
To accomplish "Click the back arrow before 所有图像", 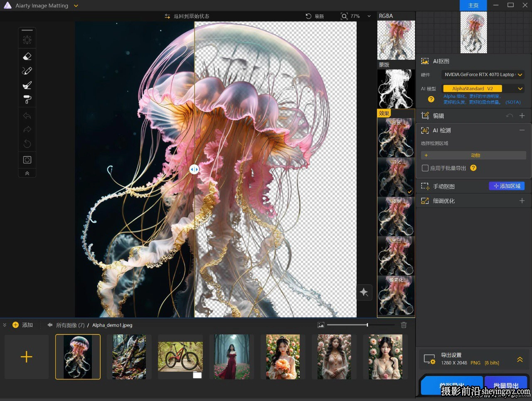I will pyautogui.click(x=50, y=325).
